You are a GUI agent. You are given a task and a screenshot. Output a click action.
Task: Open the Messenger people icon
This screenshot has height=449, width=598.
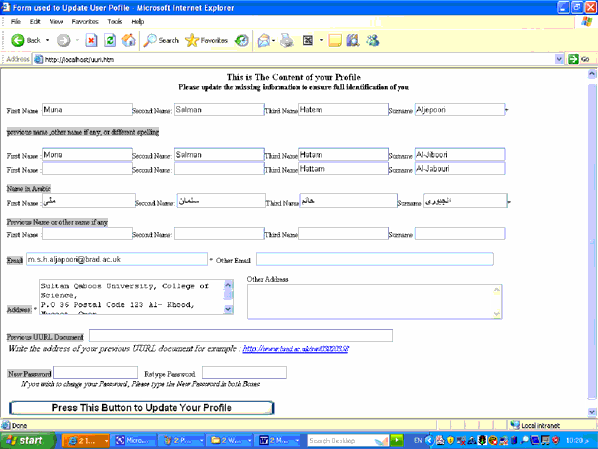373,40
